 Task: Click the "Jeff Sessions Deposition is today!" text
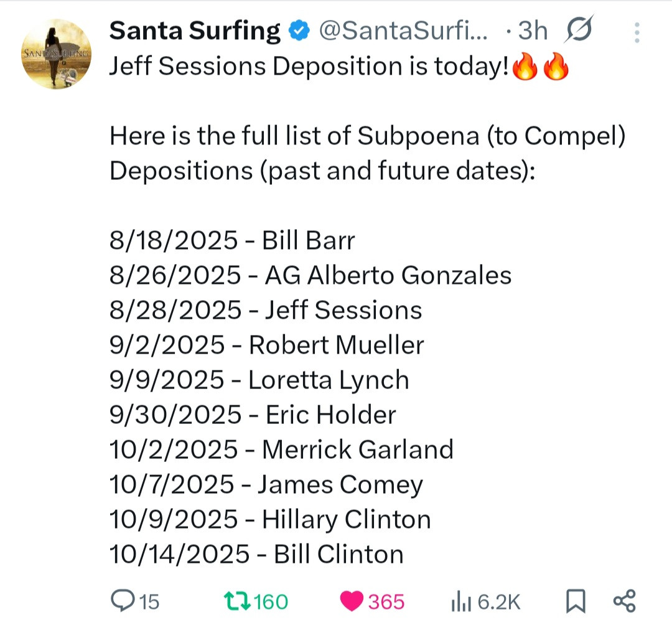pyautogui.click(x=309, y=67)
